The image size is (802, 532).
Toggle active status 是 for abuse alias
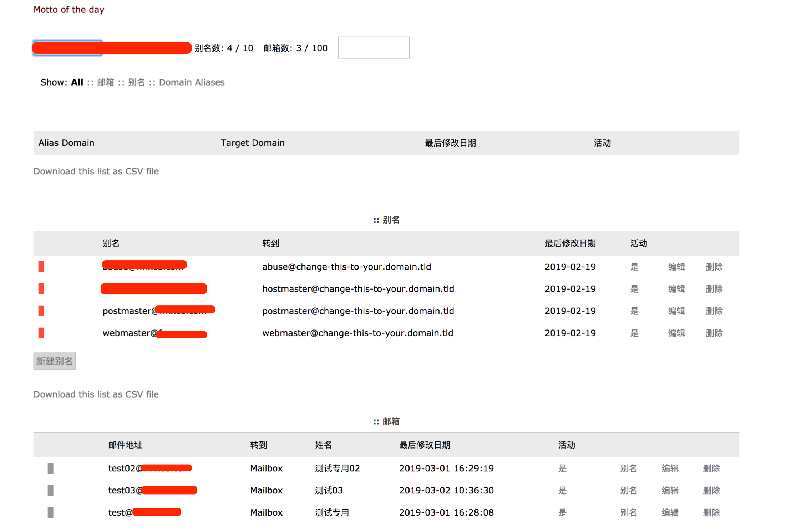click(x=634, y=267)
